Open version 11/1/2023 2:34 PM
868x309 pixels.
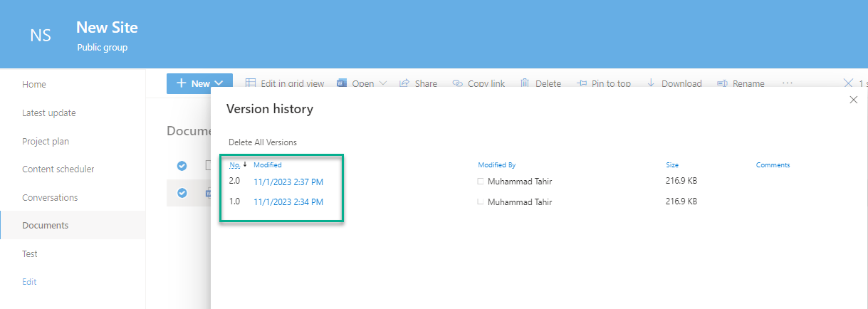[x=288, y=202]
